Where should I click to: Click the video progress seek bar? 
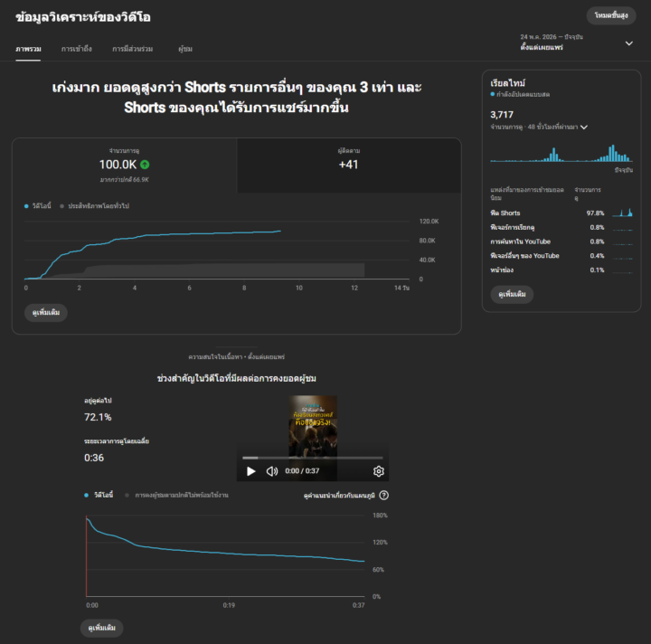(313, 458)
